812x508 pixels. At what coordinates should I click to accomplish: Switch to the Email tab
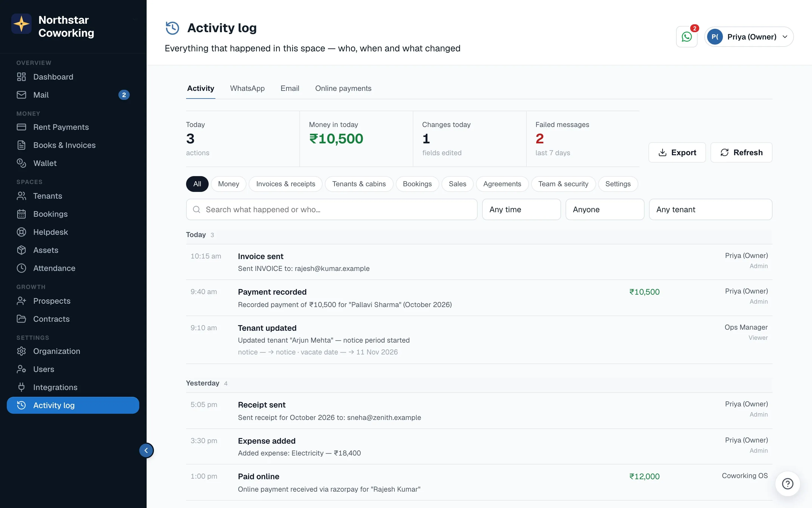[290, 88]
